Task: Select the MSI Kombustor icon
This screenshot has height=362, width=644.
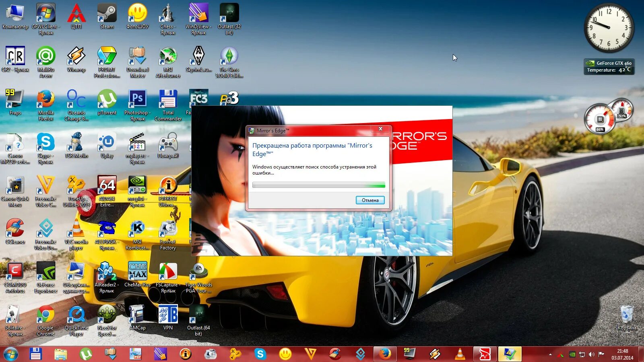Action: pyautogui.click(x=138, y=234)
